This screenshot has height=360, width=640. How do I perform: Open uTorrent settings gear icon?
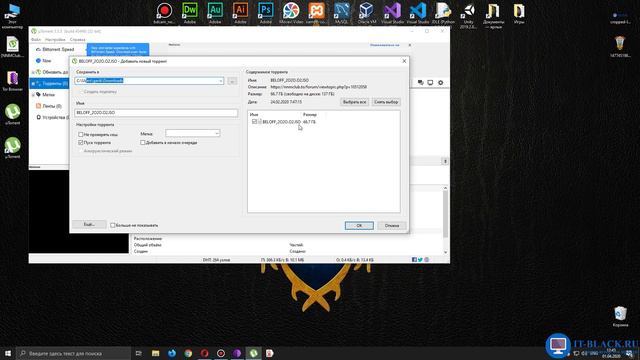(440, 82)
